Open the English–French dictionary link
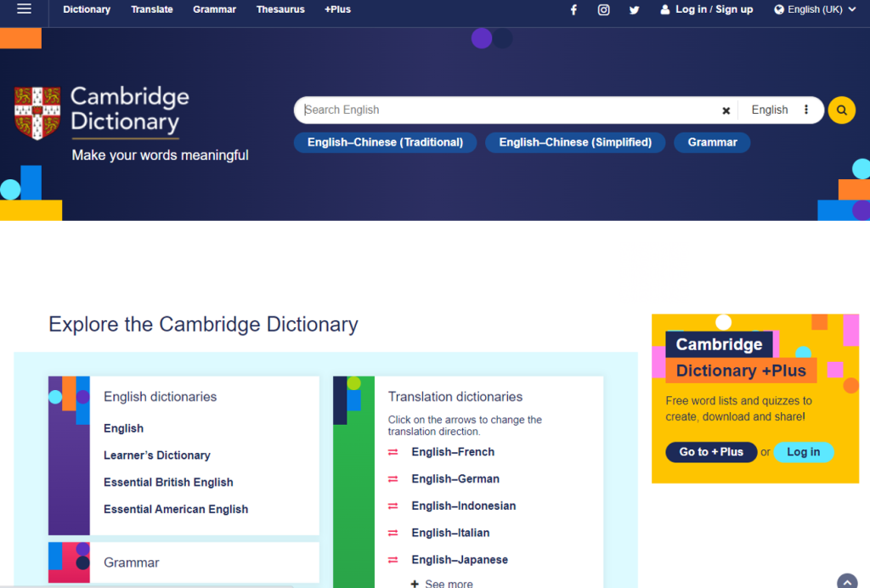This screenshot has width=870, height=588. click(453, 452)
